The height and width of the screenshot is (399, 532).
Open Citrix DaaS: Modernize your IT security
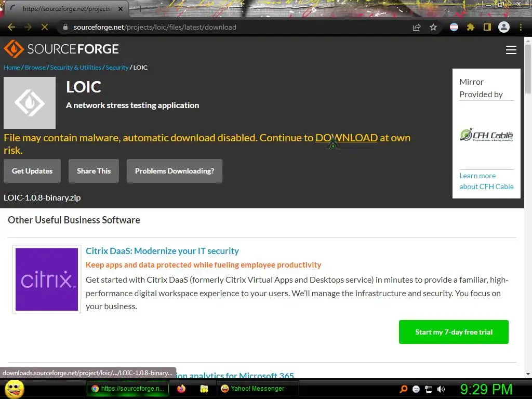pyautogui.click(x=162, y=251)
